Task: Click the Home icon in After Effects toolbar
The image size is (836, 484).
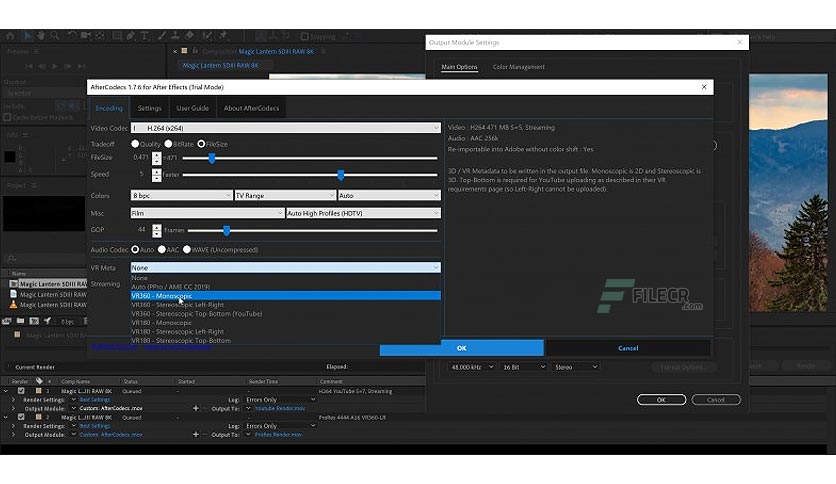Action: 11,36
